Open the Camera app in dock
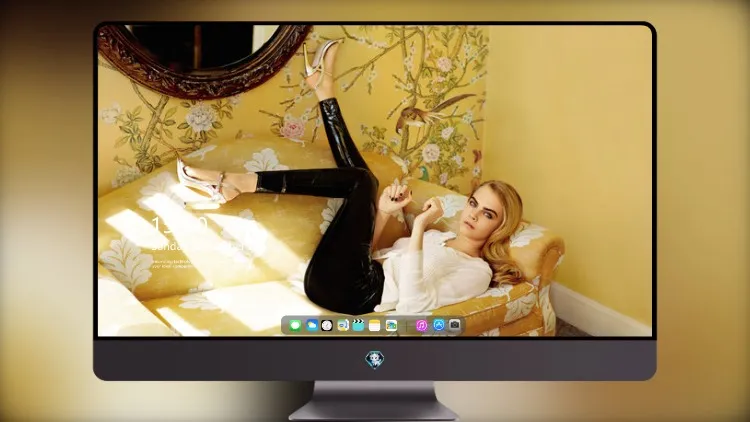This screenshot has height=422, width=750. click(455, 325)
